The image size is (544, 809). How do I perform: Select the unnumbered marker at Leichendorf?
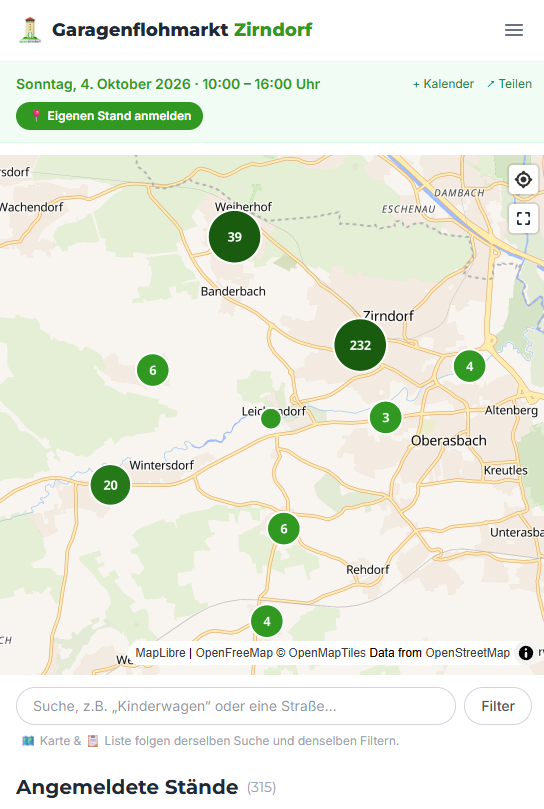tap(271, 418)
